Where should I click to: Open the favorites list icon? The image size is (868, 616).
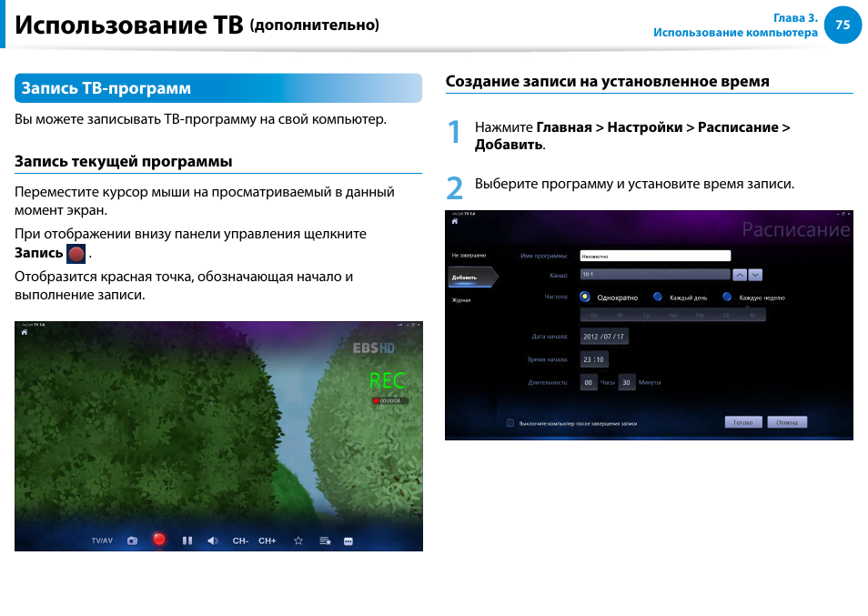[x=325, y=540]
